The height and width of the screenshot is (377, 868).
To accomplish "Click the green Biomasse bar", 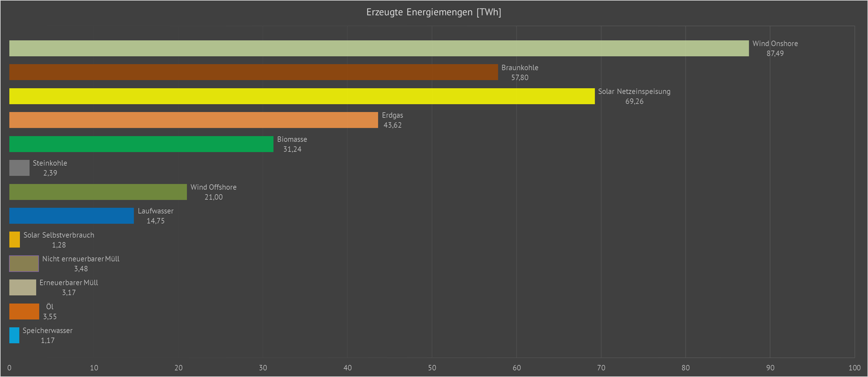I will click(141, 144).
